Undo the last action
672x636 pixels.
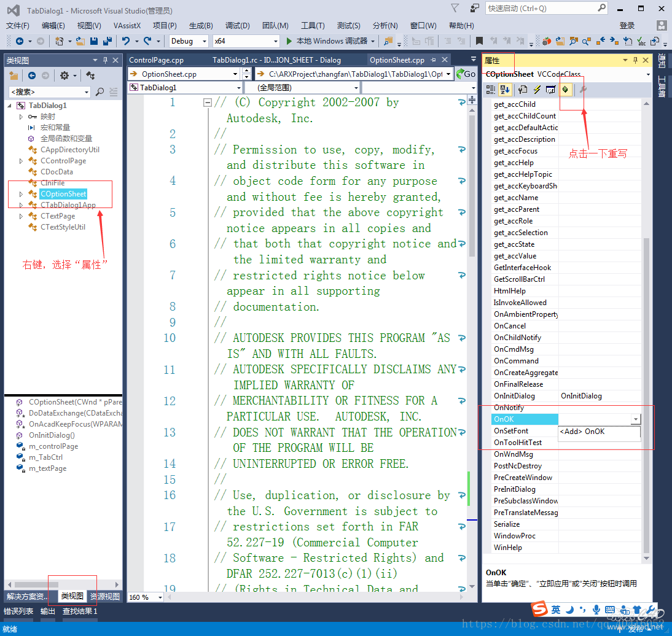pos(125,41)
